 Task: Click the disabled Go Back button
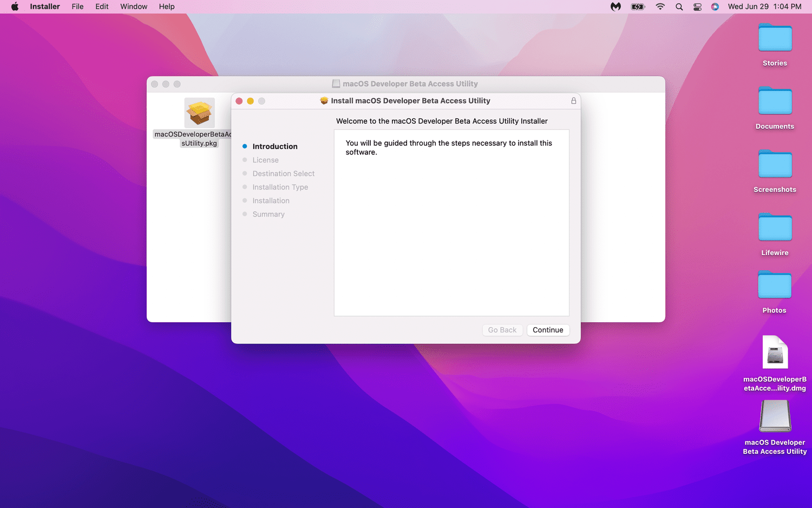point(502,330)
